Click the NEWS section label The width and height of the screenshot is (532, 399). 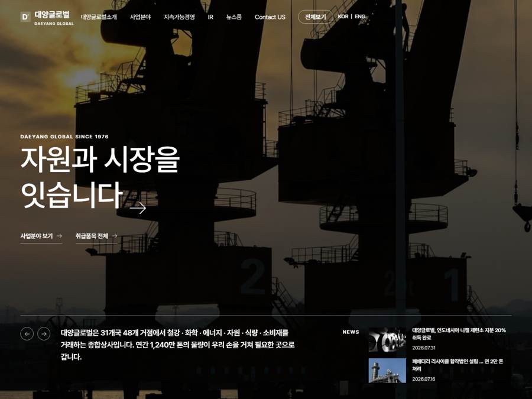351,332
